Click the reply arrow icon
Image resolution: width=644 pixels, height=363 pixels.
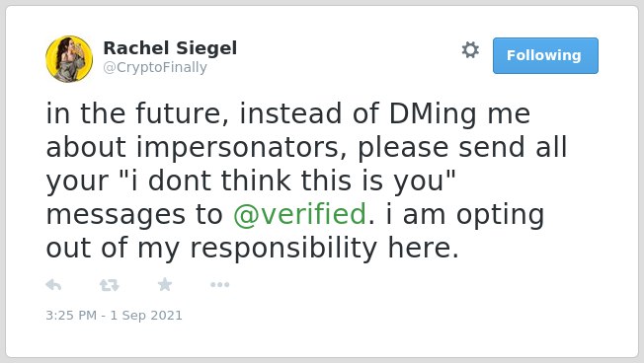tap(53, 285)
